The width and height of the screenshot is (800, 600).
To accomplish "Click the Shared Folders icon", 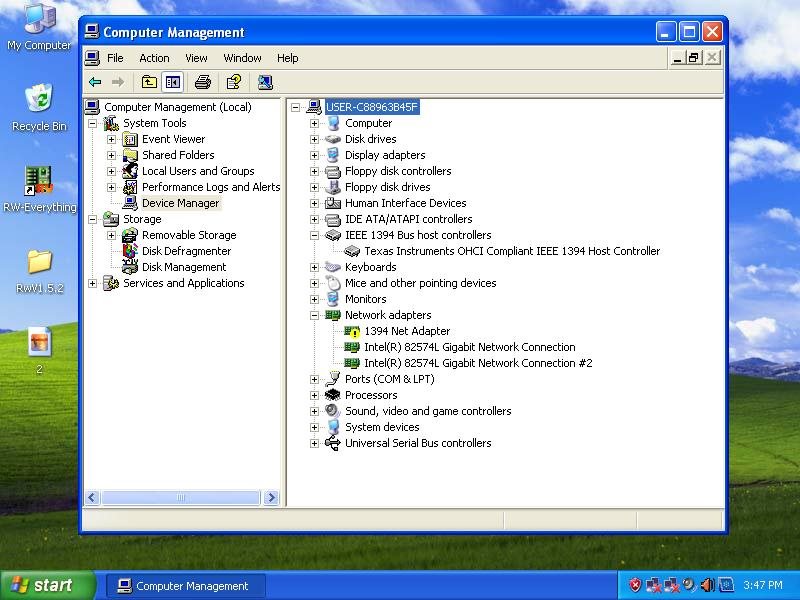I will tap(130, 155).
